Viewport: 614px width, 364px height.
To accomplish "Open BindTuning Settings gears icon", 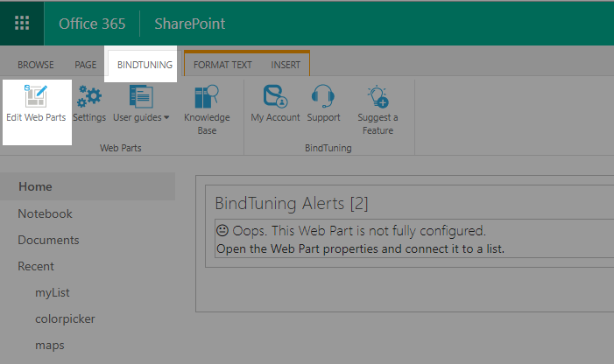I will (x=89, y=96).
